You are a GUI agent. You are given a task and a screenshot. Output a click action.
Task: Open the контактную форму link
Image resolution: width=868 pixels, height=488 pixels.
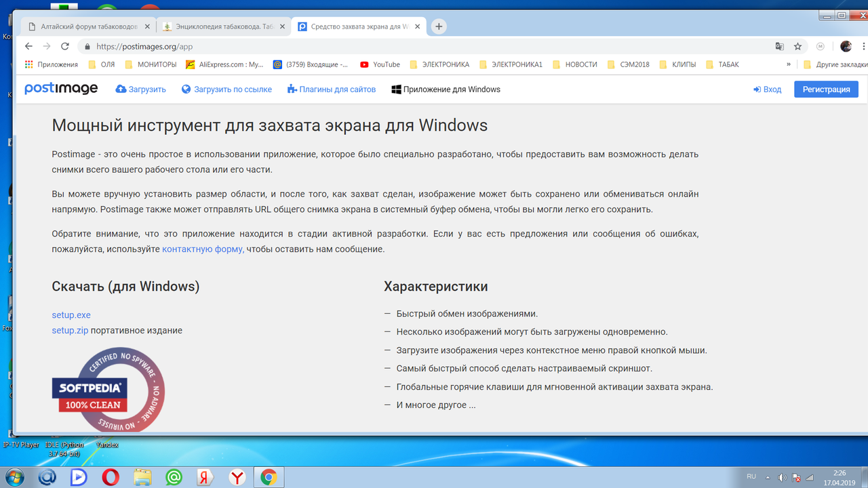tap(203, 249)
